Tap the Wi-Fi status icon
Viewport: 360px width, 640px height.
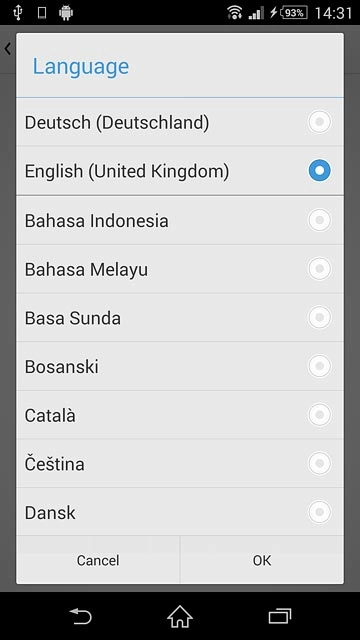tap(235, 13)
